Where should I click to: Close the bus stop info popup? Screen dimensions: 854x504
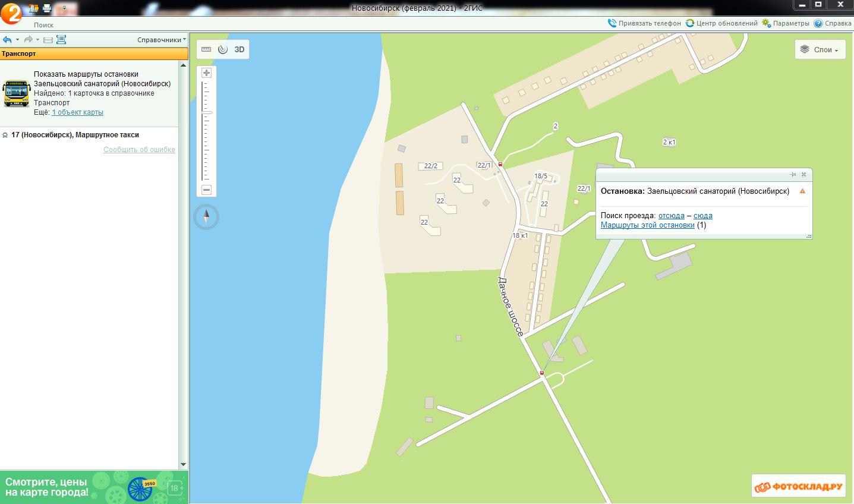tap(803, 175)
